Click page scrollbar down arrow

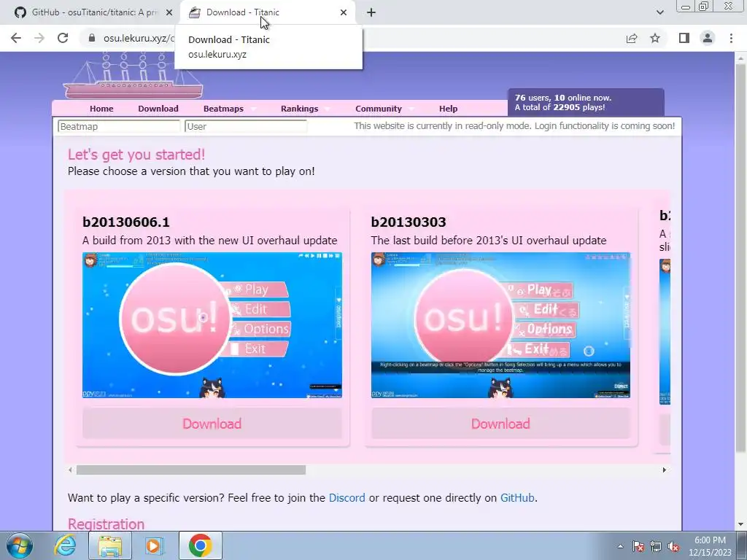click(740, 525)
